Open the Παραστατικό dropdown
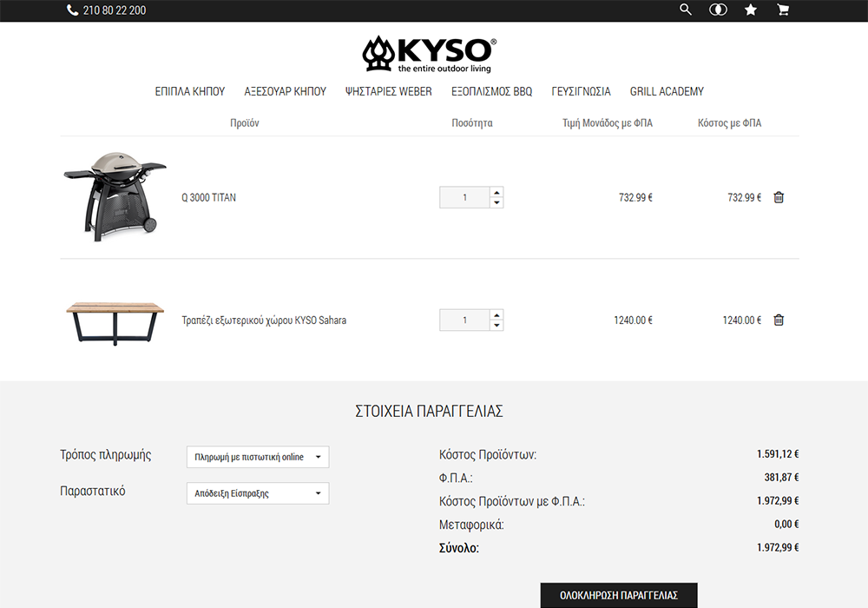868x608 pixels. point(258,493)
